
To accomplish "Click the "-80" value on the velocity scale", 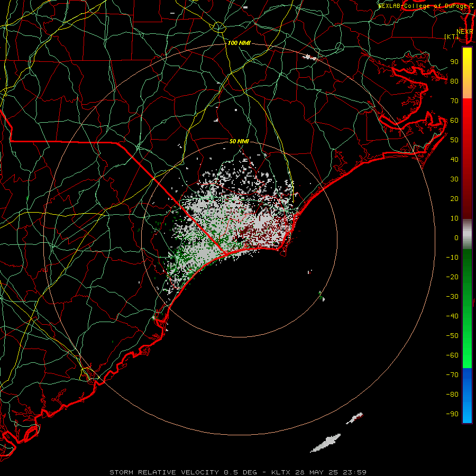I will (452, 395).
